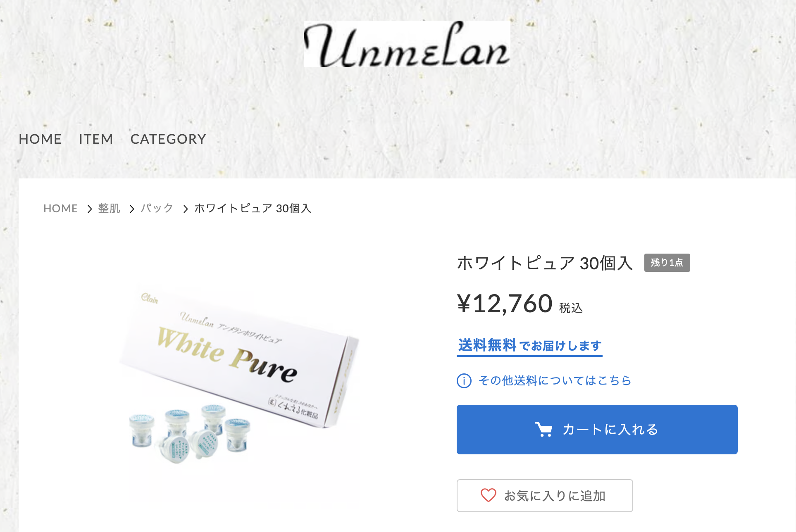The width and height of the screenshot is (796, 532).
Task: Click the 送料無料でお届けします text
Action: coord(529,346)
